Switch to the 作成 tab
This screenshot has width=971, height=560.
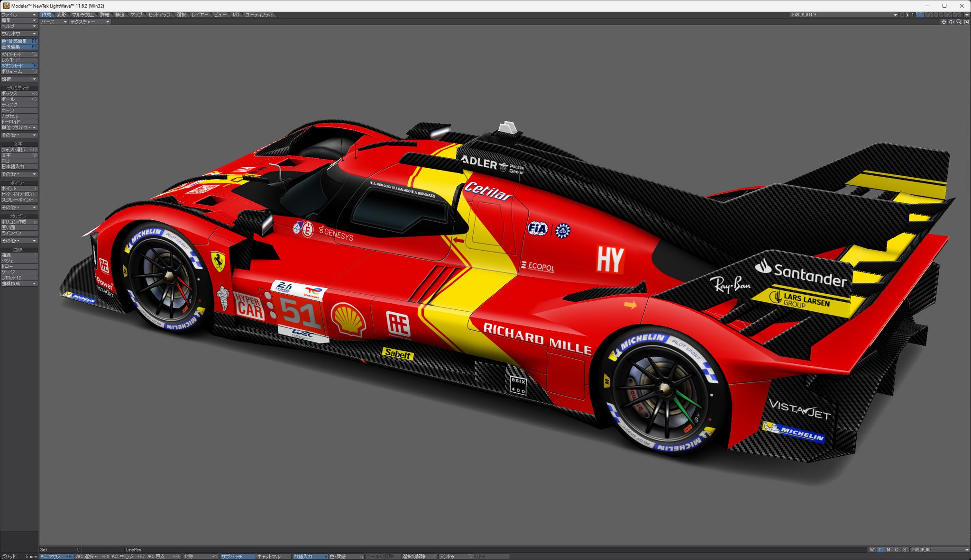coord(46,15)
